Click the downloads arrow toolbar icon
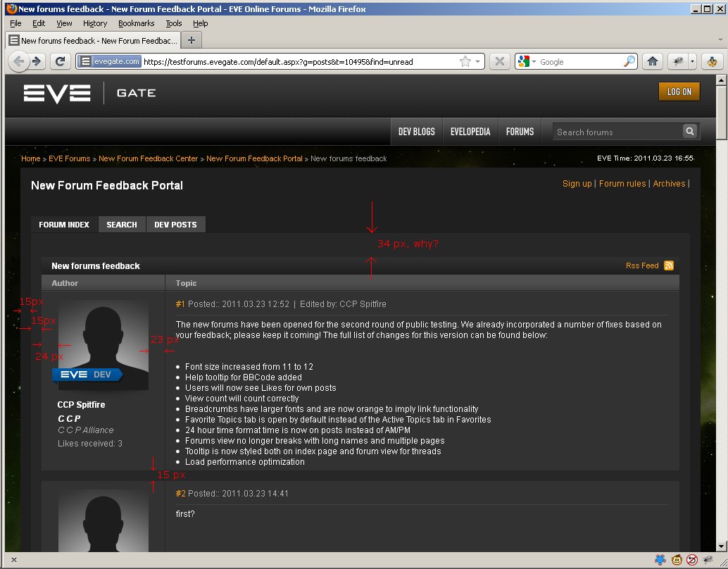 tap(713, 61)
